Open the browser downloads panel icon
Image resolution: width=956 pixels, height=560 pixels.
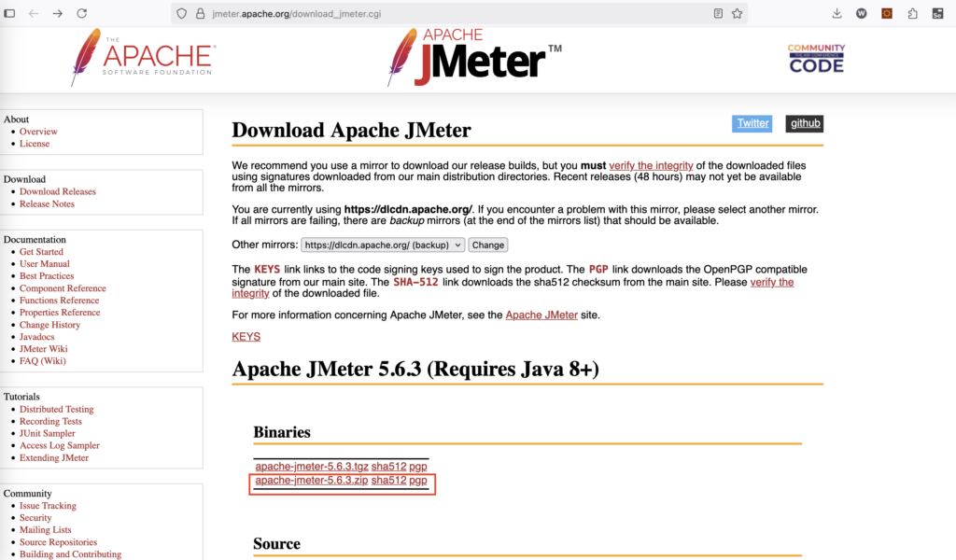click(x=837, y=13)
